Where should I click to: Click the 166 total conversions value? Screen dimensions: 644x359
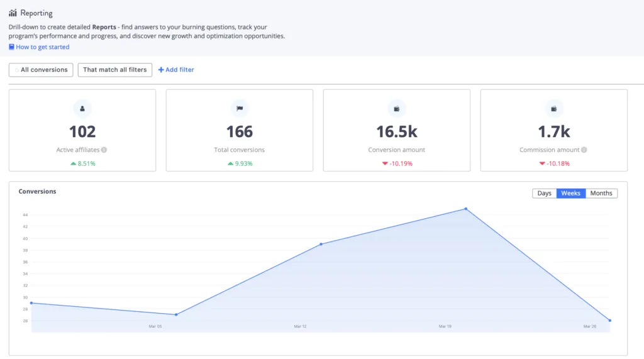coord(240,132)
